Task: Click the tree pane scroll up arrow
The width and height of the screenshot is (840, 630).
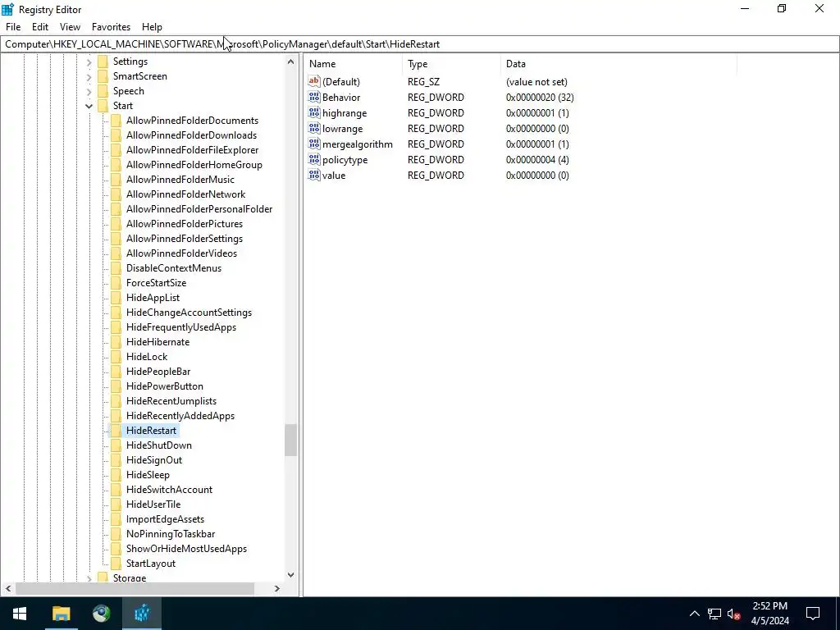Action: tap(290, 62)
